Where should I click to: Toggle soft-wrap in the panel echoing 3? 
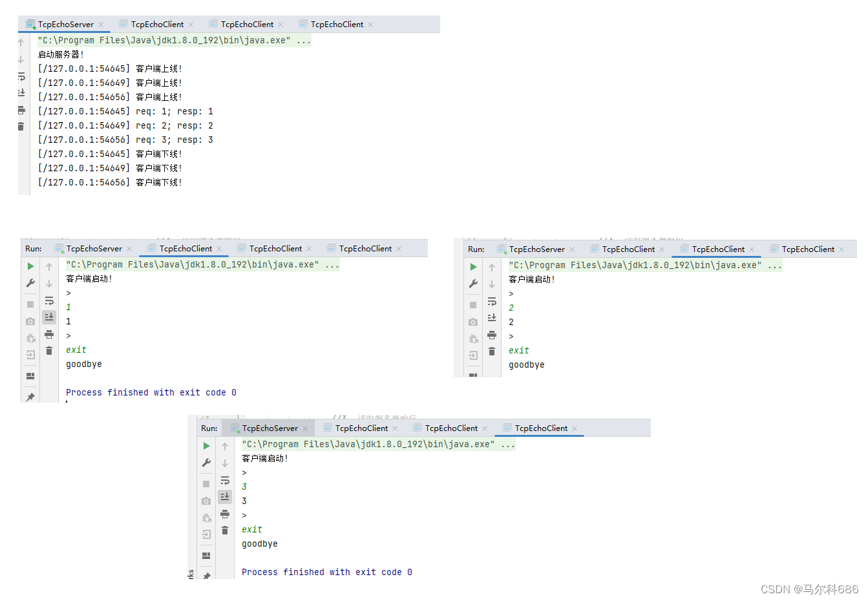(225, 480)
